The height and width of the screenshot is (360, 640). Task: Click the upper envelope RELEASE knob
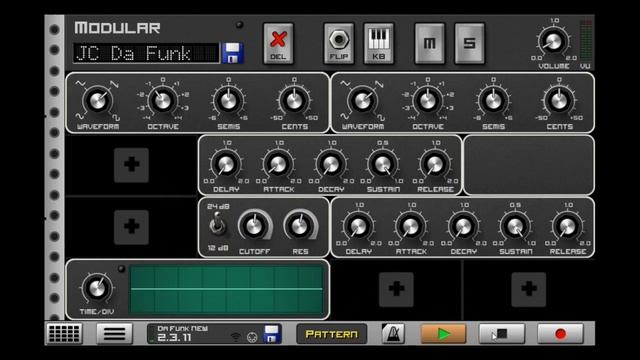[x=435, y=164]
